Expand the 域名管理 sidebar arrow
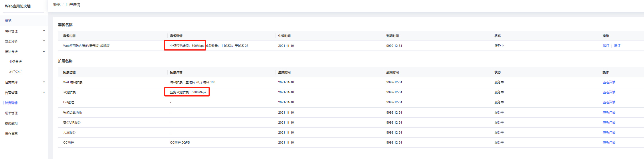644x159 pixels. point(44,31)
